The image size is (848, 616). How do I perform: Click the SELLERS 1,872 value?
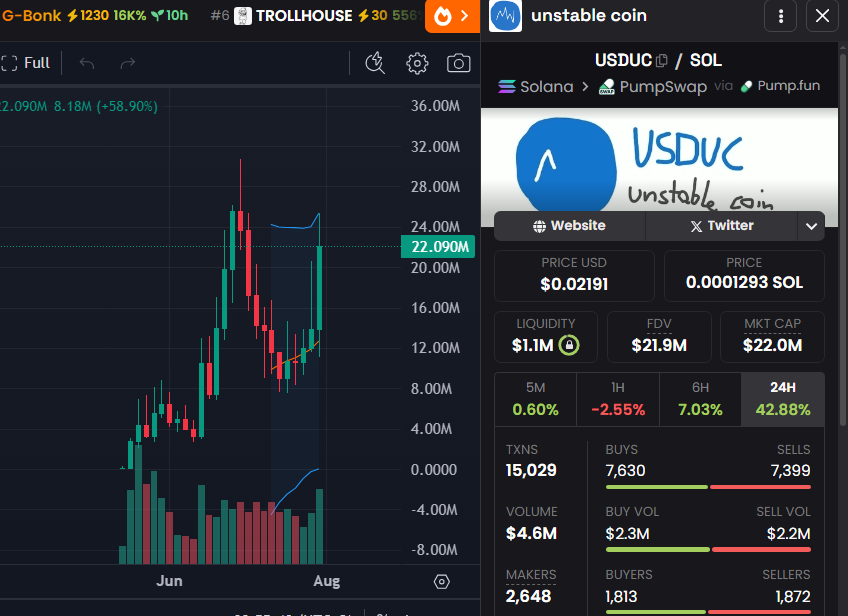pyautogui.click(x=793, y=597)
